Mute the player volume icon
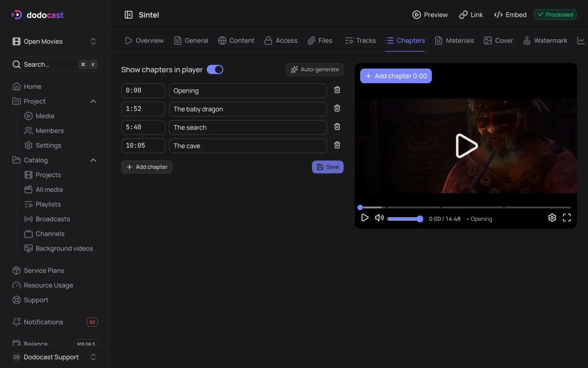This screenshot has width=588, height=368. [x=379, y=218]
